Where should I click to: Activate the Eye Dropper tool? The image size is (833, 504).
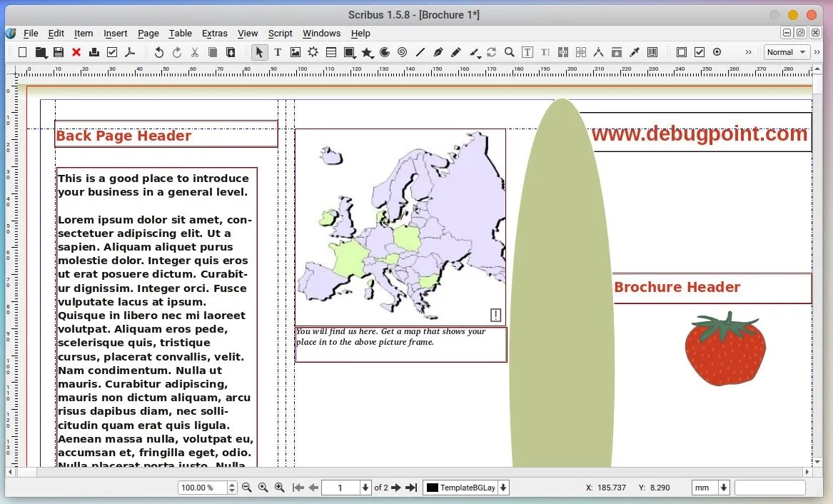click(x=635, y=52)
